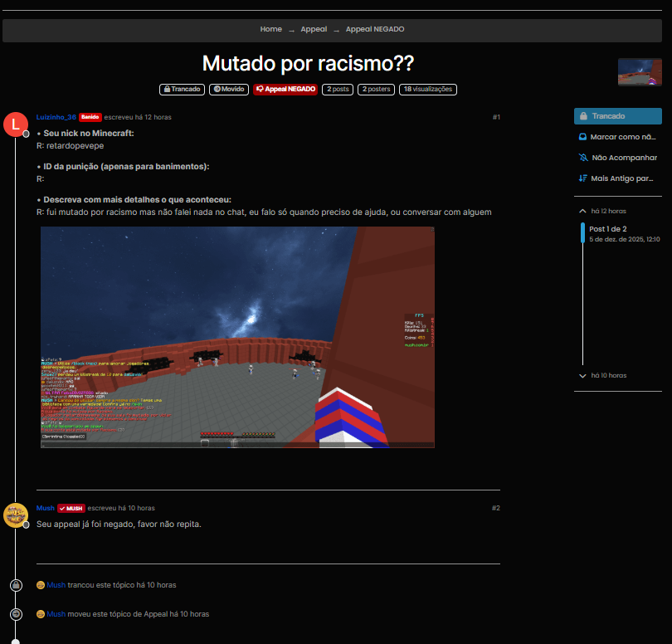
Task: Click the text 'R: retardopevepe'
Action: pos(71,146)
